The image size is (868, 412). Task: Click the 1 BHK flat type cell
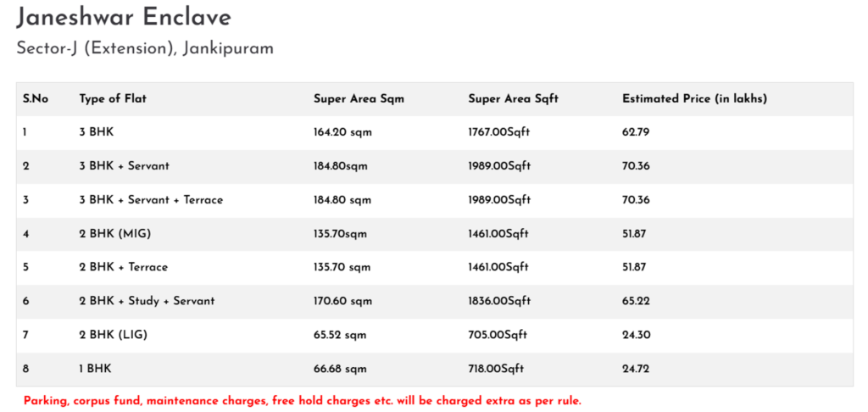tap(95, 369)
